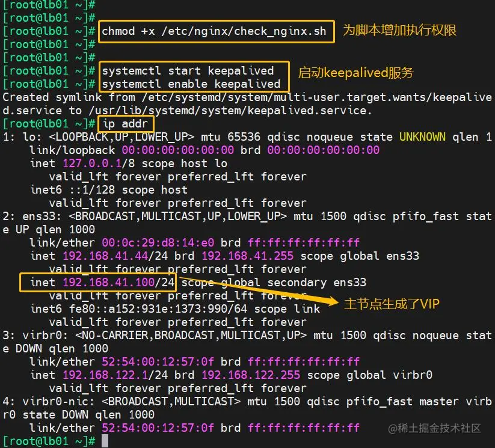
Task: Click the VIP address 192.168.41.100
Action: (109, 283)
